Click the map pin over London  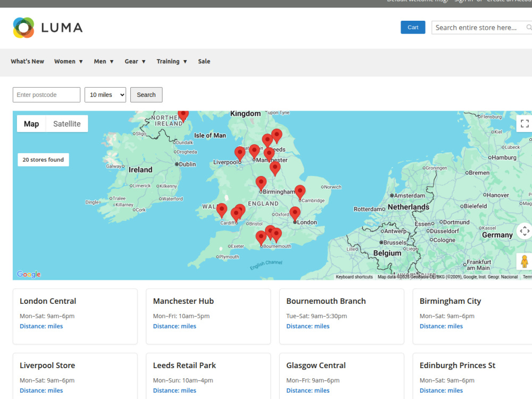[x=295, y=214]
